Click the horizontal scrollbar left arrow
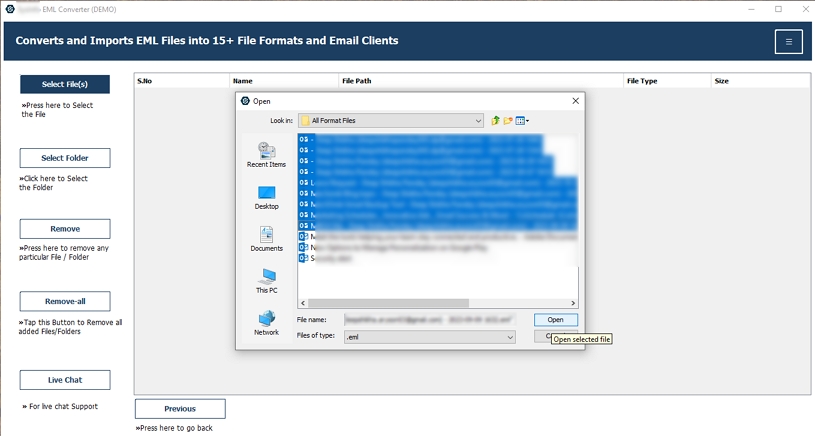 (x=303, y=303)
